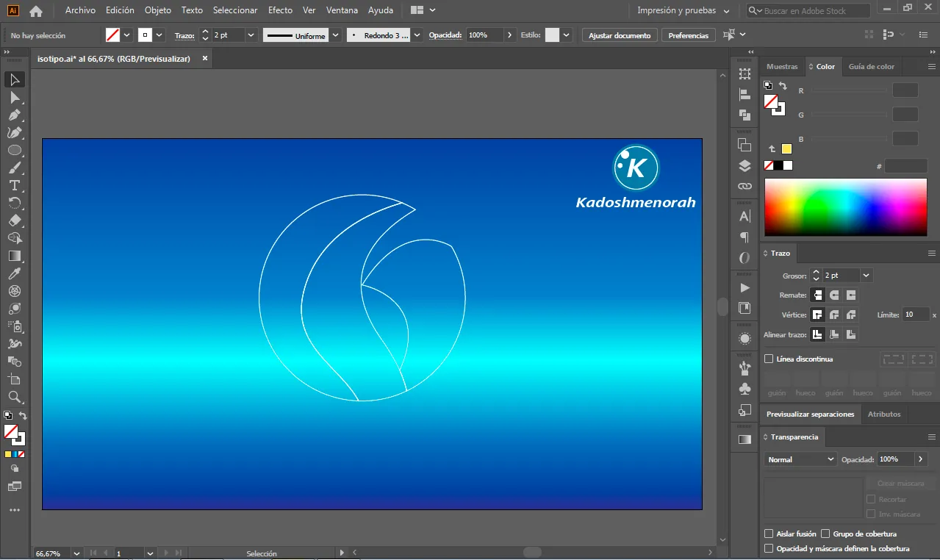Open the 66,67% zoom level dropdown
This screenshot has width=940, height=560.
pos(76,553)
